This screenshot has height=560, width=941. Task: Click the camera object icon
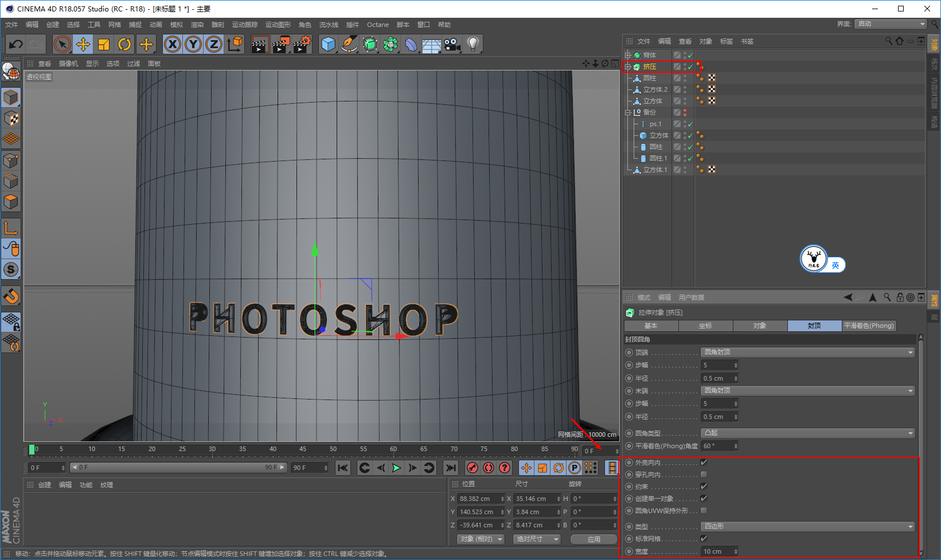coord(452,44)
